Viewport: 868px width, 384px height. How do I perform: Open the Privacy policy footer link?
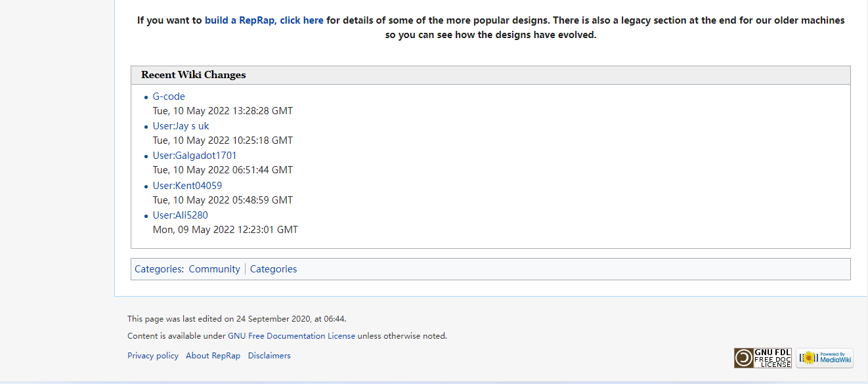tap(153, 356)
